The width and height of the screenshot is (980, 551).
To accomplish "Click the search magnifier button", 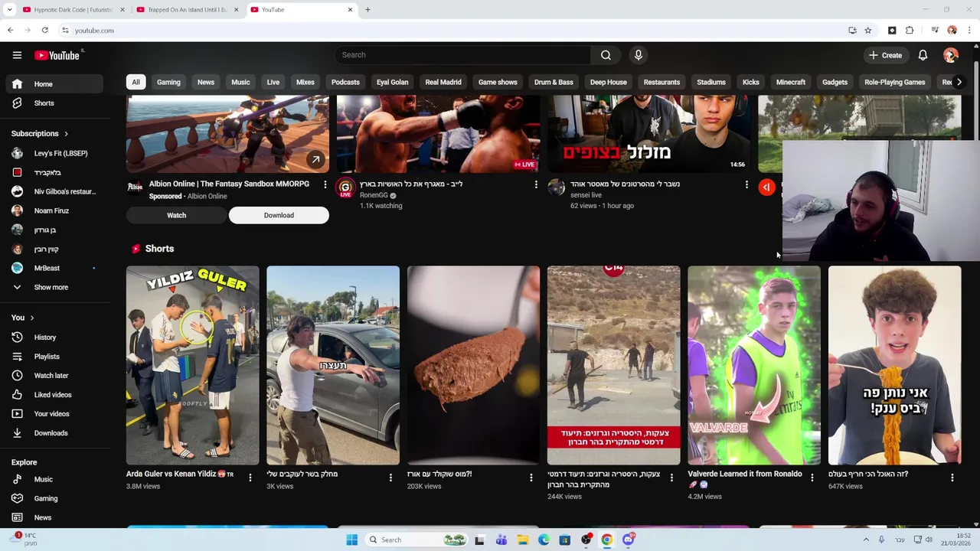I will [x=606, y=55].
